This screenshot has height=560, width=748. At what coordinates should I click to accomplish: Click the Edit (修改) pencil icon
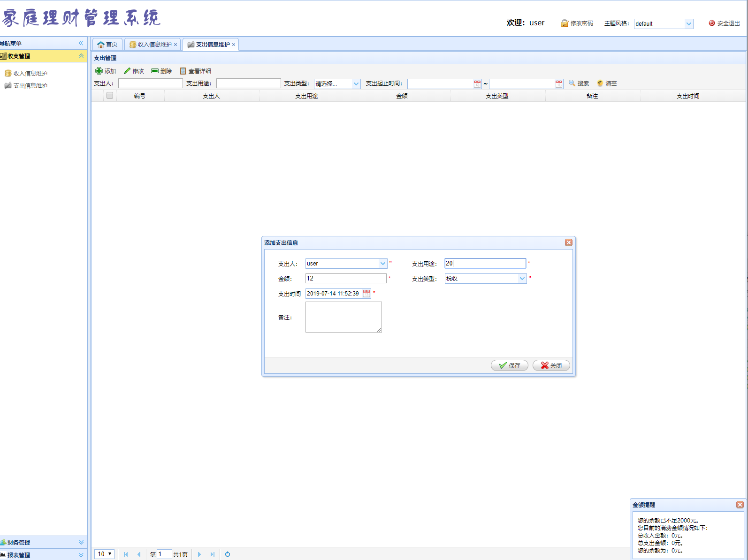pyautogui.click(x=127, y=71)
